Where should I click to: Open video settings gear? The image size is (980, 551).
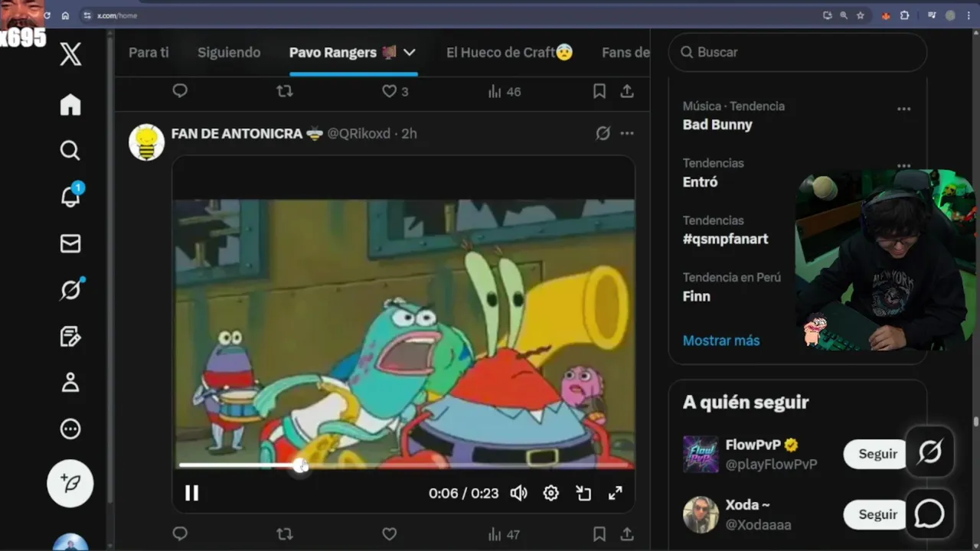pos(551,493)
